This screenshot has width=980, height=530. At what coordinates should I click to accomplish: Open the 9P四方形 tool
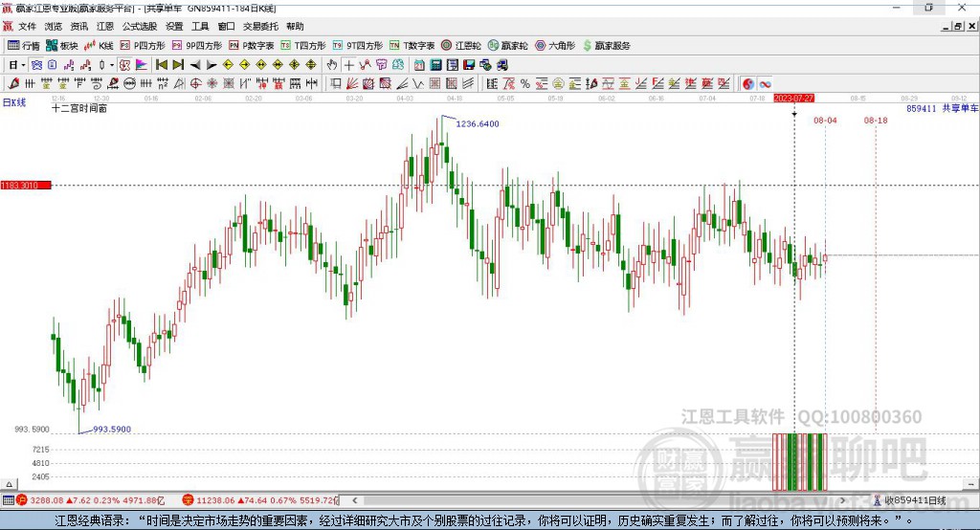click(x=197, y=46)
